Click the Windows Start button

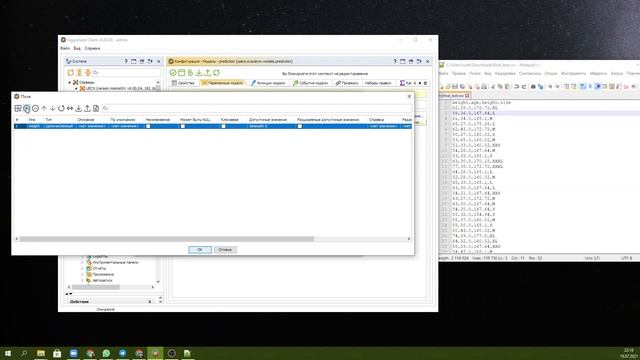click(8, 353)
